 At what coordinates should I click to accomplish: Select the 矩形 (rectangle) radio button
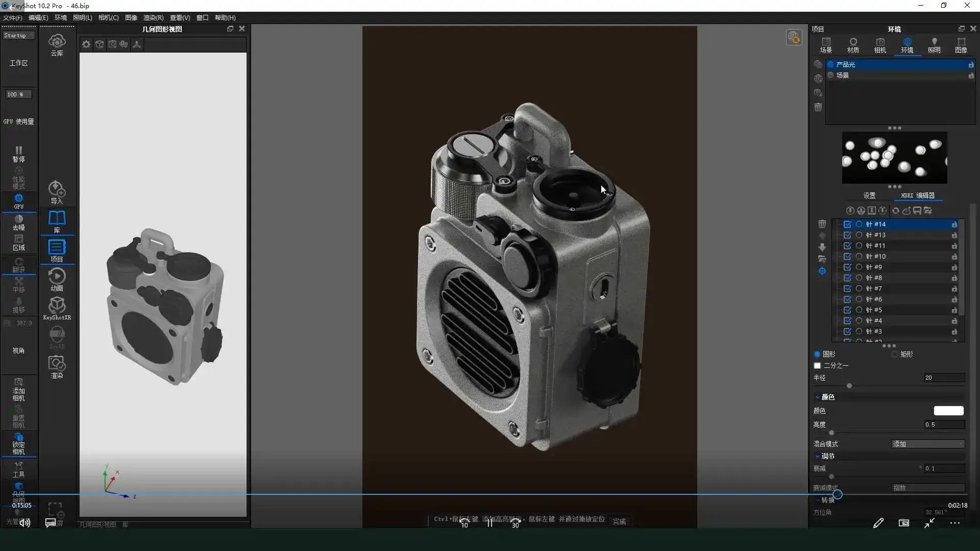895,354
